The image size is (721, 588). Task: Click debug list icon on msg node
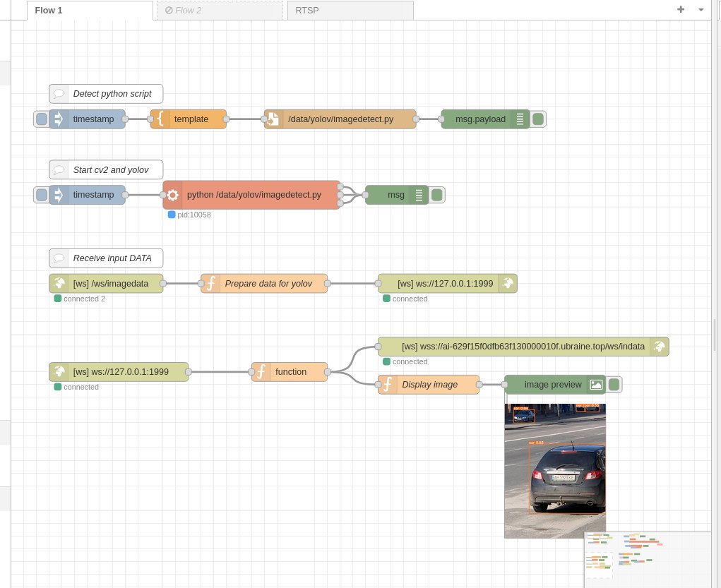(419, 195)
